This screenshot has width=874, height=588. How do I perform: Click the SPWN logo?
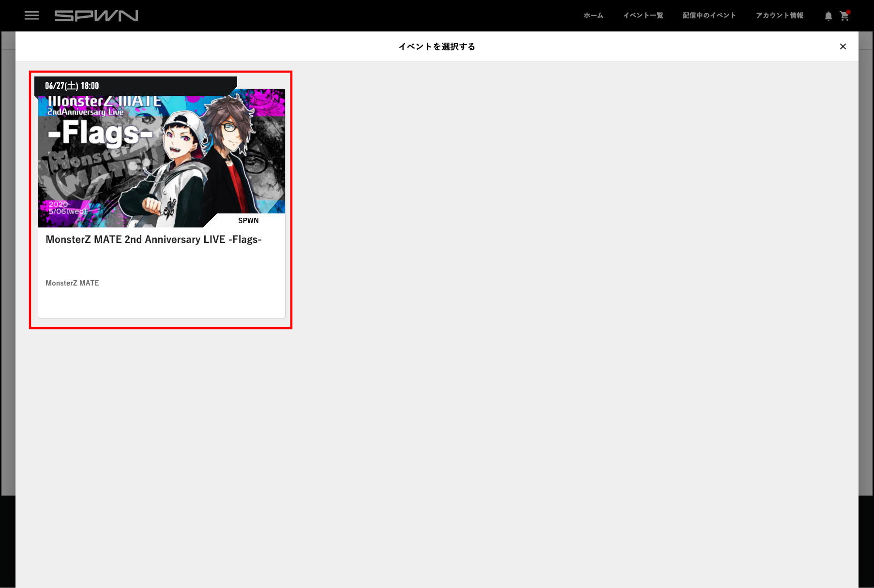click(96, 16)
